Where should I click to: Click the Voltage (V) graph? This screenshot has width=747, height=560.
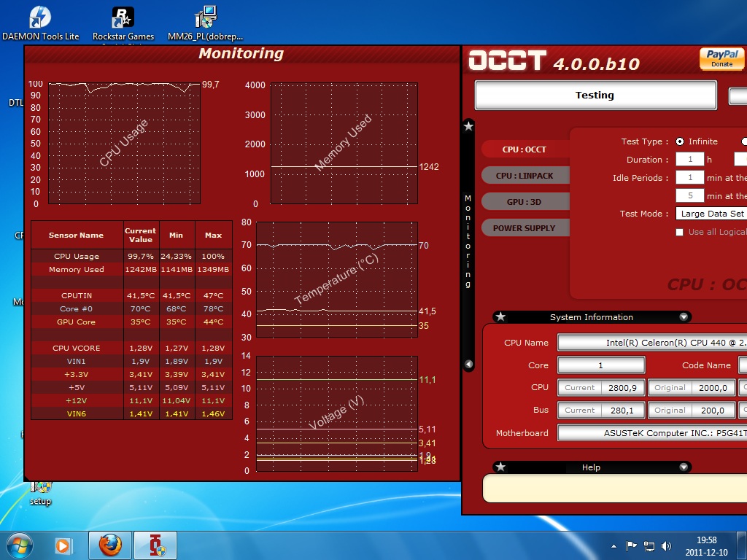337,414
